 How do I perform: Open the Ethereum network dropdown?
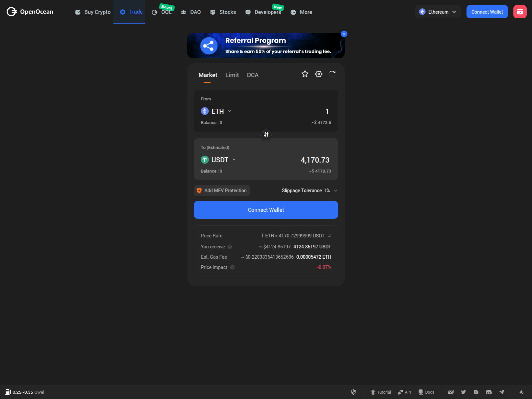pyautogui.click(x=438, y=12)
